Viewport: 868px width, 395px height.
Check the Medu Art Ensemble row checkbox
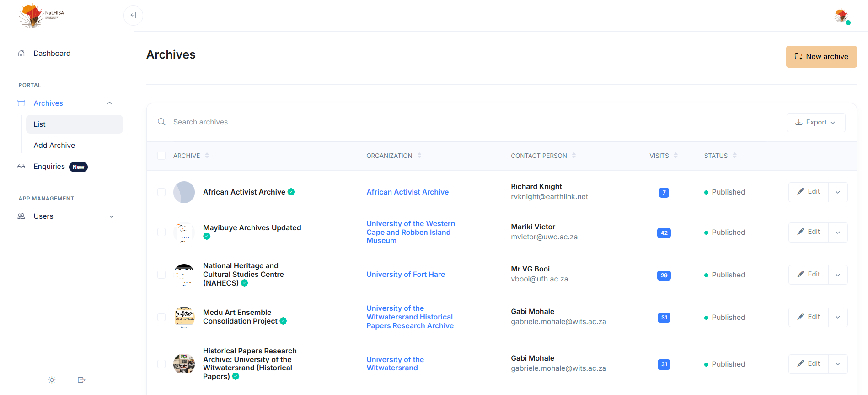(161, 317)
